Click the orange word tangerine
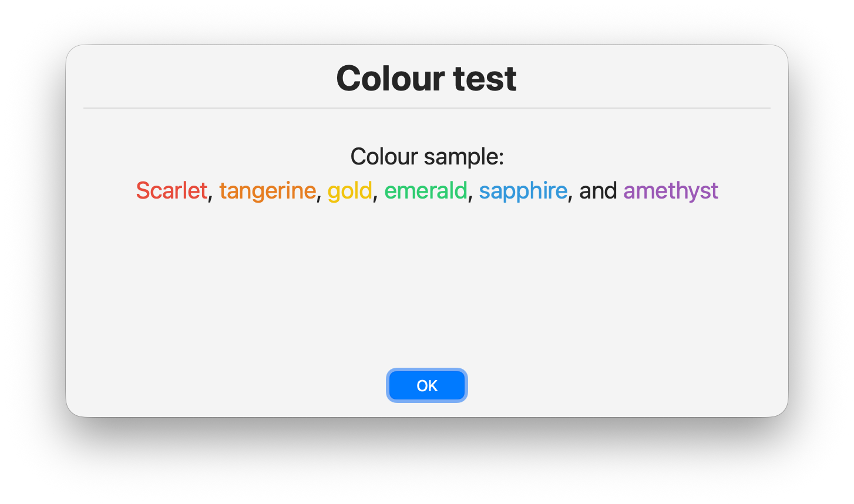Image resolution: width=854 pixels, height=504 pixels. coord(267,191)
